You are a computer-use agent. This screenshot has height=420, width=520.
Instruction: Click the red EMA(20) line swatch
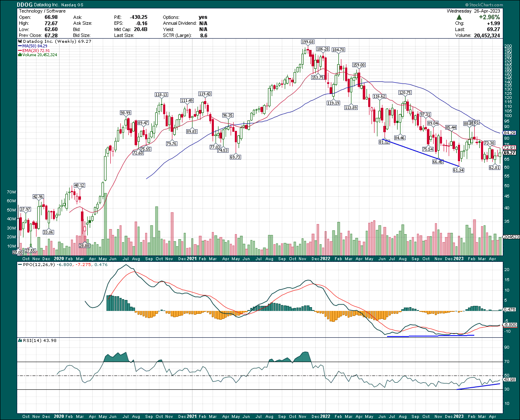[20, 50]
